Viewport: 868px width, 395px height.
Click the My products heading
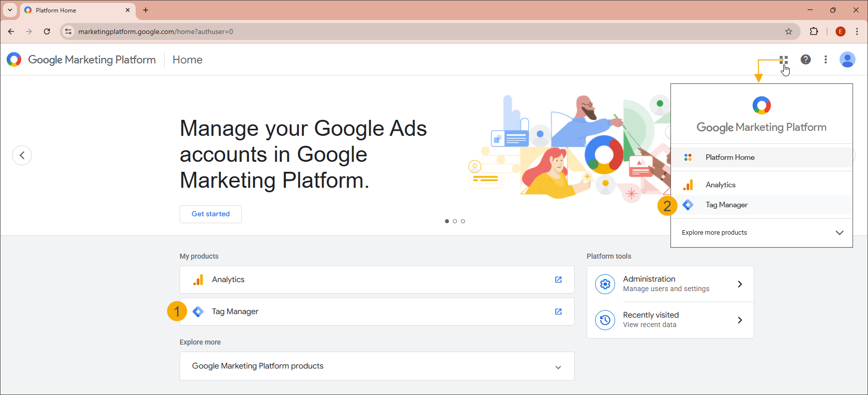[199, 256]
